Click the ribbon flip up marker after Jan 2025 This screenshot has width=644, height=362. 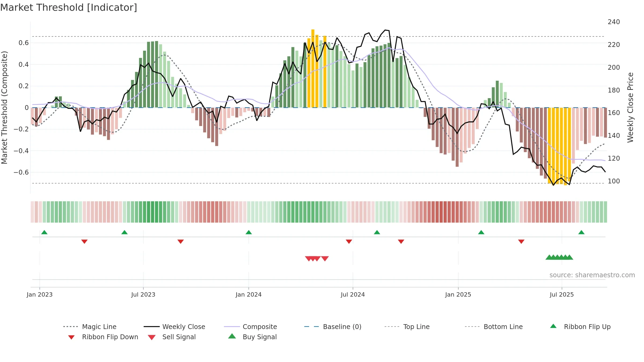(x=481, y=232)
